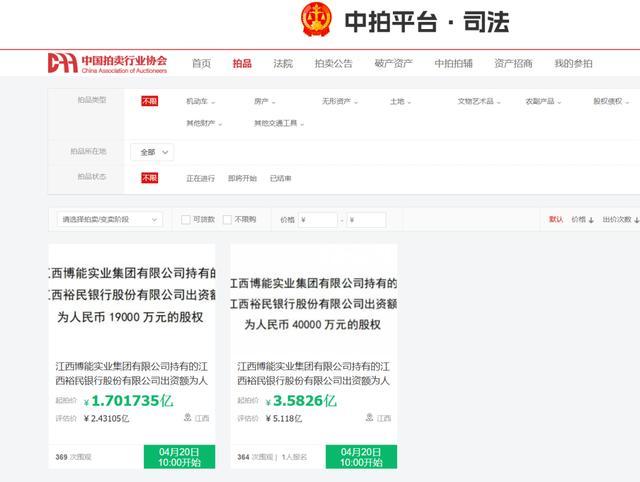640x482 pixels.
Task: Open the 中拍拍辅 nav tab
Action: point(453,63)
